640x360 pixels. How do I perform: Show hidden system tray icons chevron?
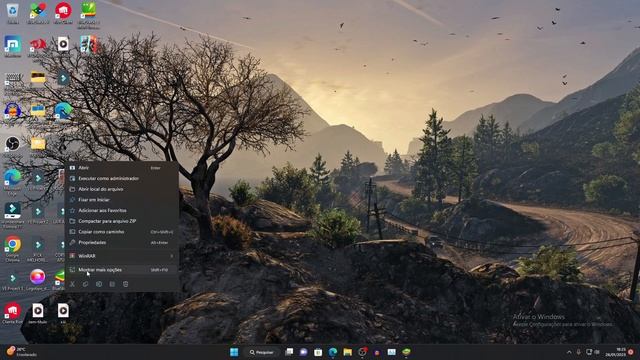click(x=569, y=352)
